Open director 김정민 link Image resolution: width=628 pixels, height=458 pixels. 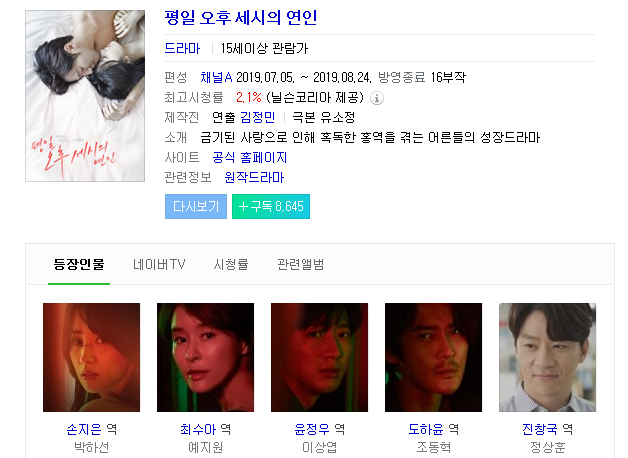[x=258, y=117]
